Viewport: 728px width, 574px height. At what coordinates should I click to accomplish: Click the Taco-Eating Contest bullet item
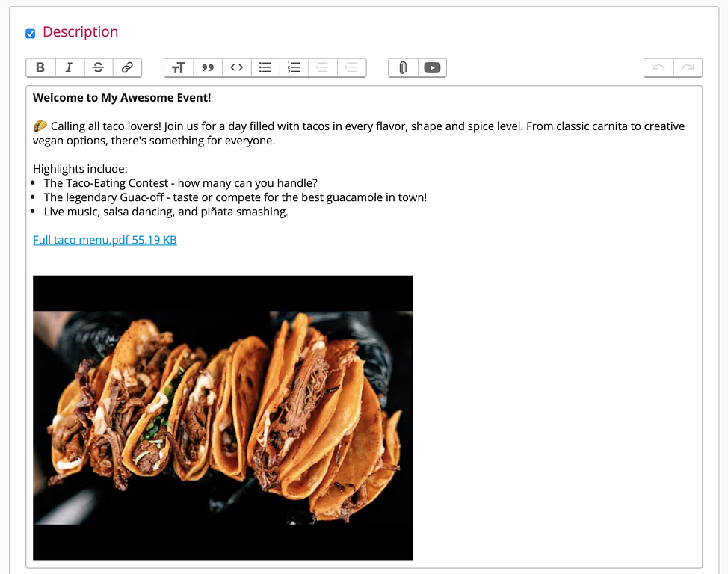180,183
